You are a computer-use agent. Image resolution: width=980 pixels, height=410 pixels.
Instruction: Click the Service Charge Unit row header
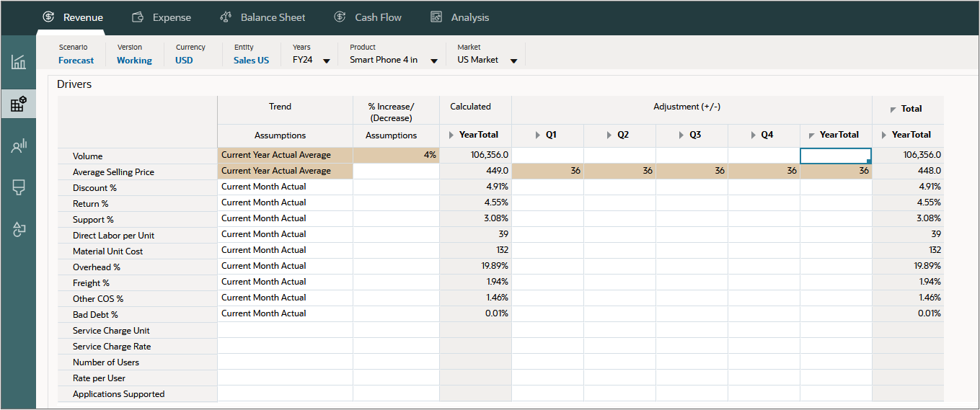[138, 331]
